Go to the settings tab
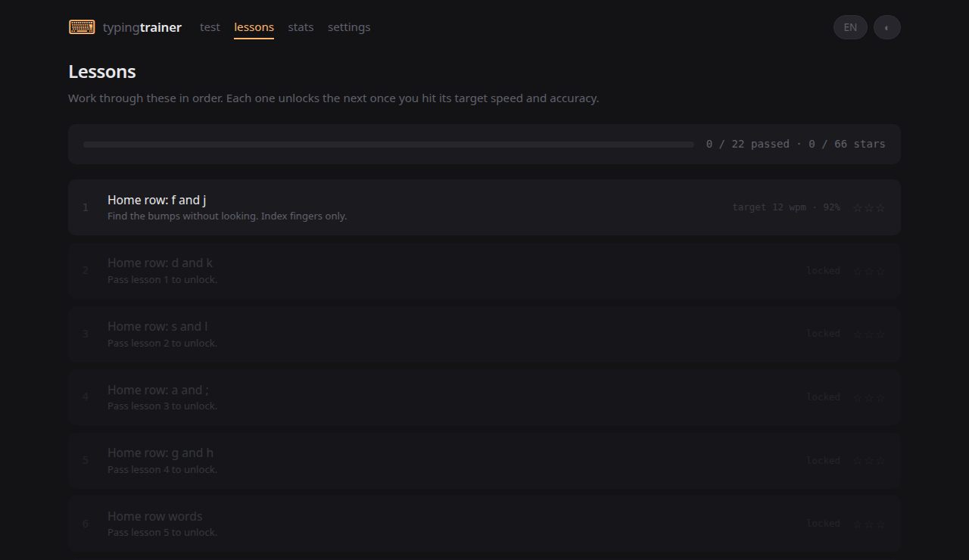 point(349,27)
